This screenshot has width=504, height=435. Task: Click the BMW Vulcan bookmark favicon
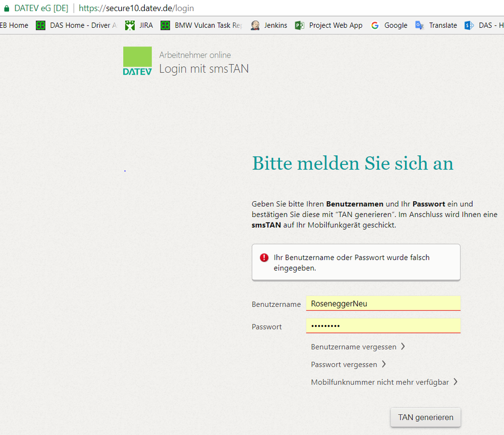click(165, 25)
